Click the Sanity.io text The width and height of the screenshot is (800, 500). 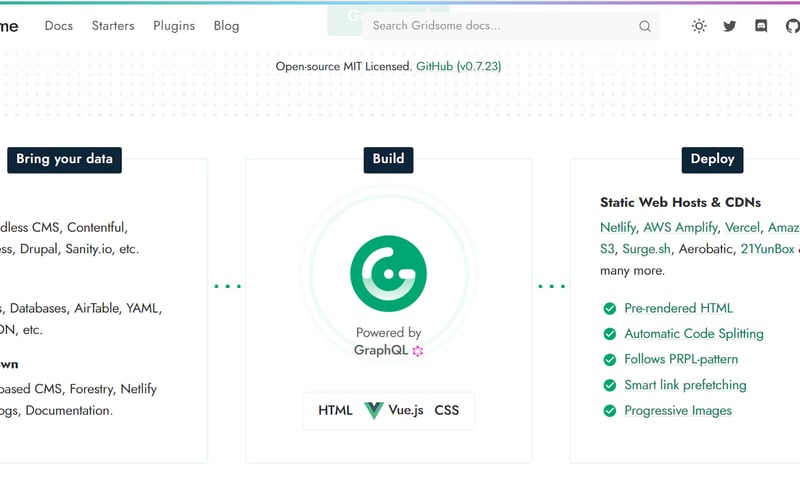89,249
